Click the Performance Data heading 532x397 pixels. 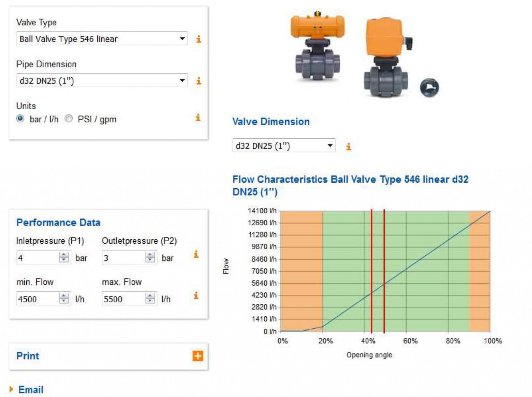click(59, 222)
